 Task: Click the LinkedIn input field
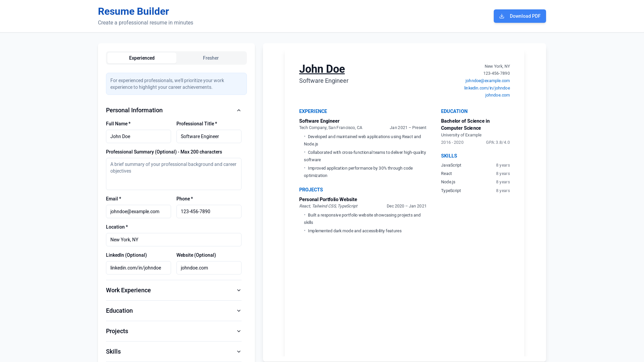[139, 268]
